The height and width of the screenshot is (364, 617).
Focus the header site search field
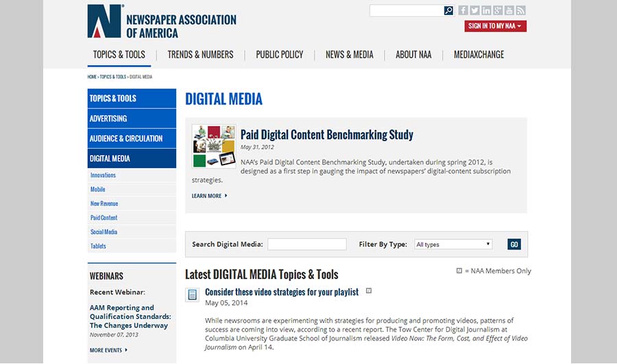[407, 10]
